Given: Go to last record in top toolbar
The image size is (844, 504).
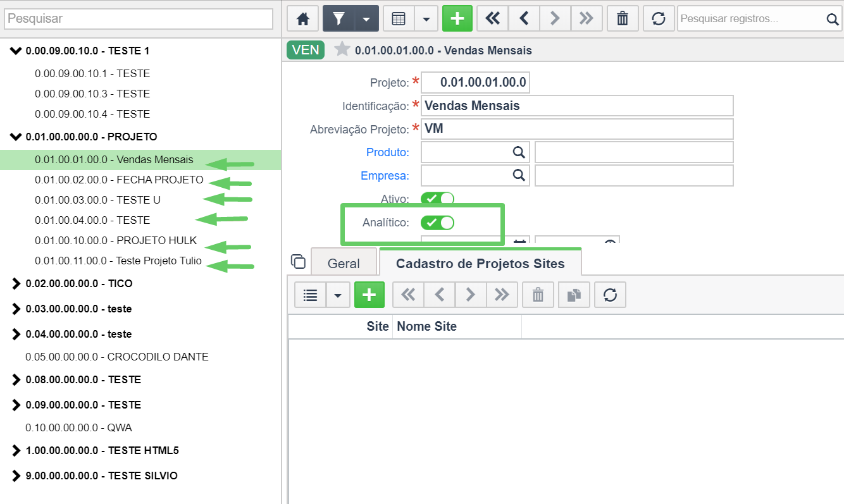Looking at the screenshot, I should coord(586,18).
